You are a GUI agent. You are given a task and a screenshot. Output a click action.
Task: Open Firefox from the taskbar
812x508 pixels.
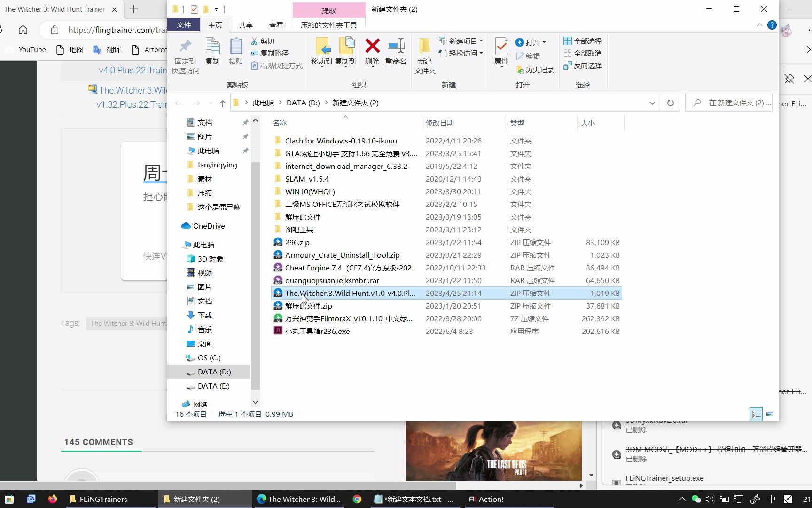53,499
